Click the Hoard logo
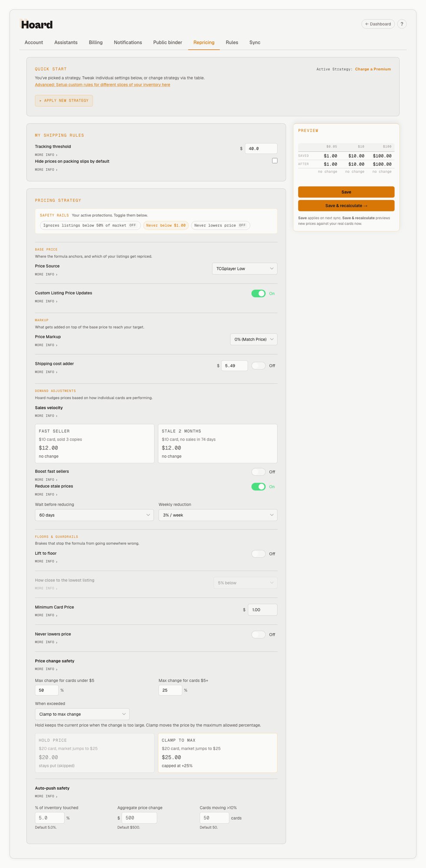This screenshot has height=868, width=426. 37,25
